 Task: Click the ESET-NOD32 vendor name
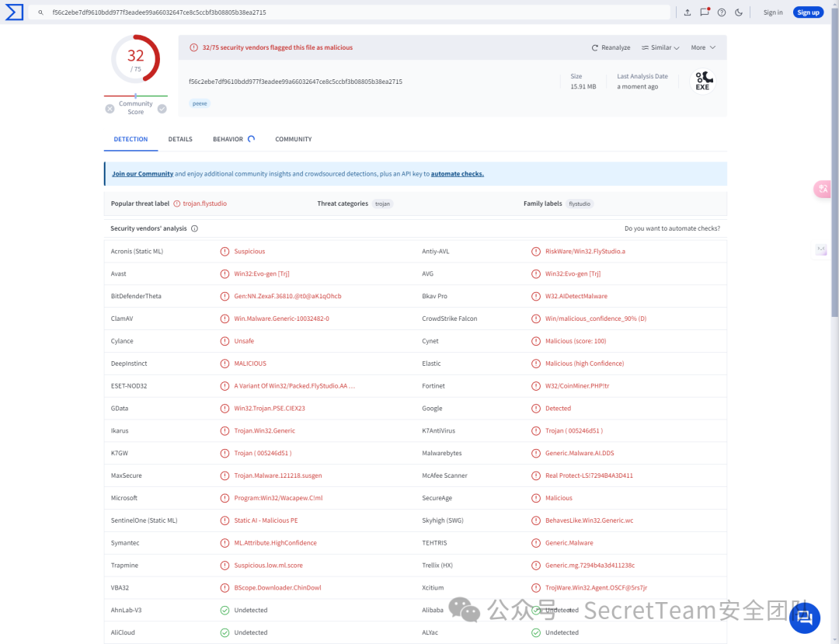coord(129,386)
